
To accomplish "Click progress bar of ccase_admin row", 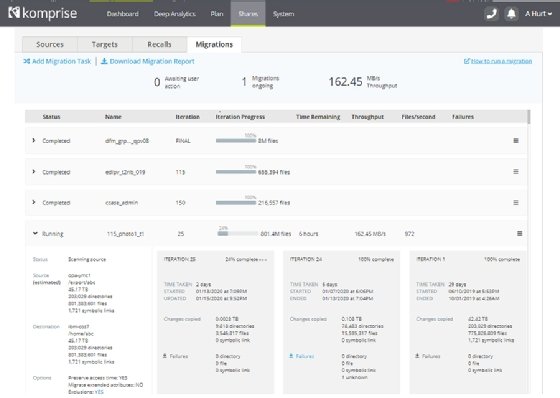I will click(x=236, y=203).
